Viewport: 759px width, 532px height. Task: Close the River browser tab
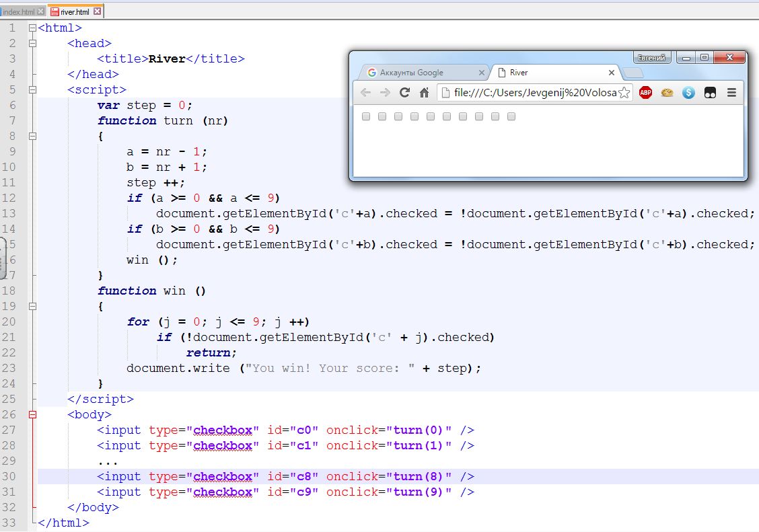pos(612,73)
